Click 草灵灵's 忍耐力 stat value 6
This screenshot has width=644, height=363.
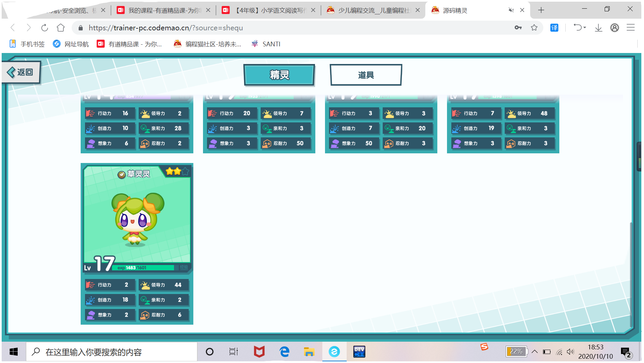(180, 315)
